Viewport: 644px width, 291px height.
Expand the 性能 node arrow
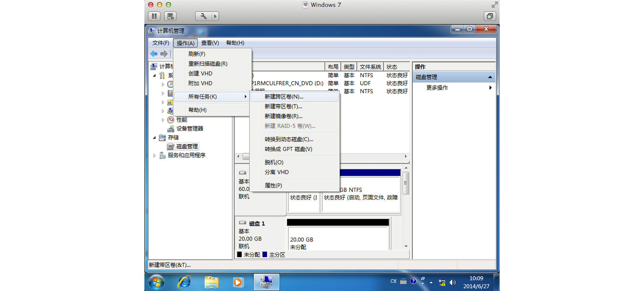pos(163,120)
